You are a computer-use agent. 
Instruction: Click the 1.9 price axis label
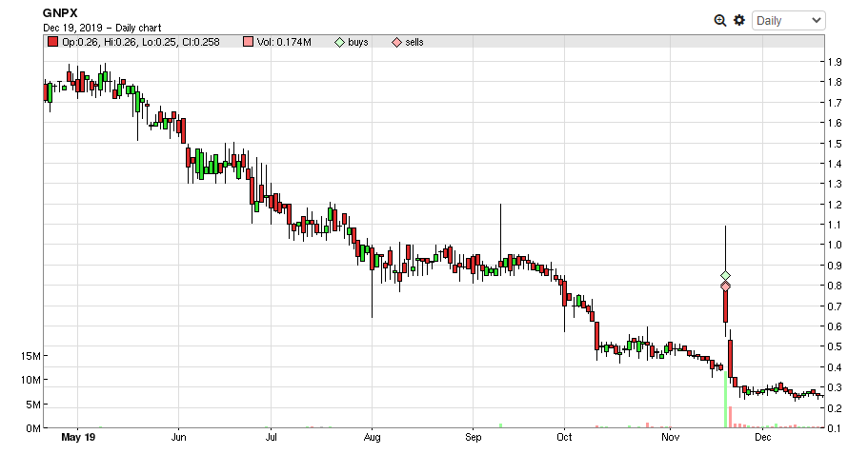point(835,62)
